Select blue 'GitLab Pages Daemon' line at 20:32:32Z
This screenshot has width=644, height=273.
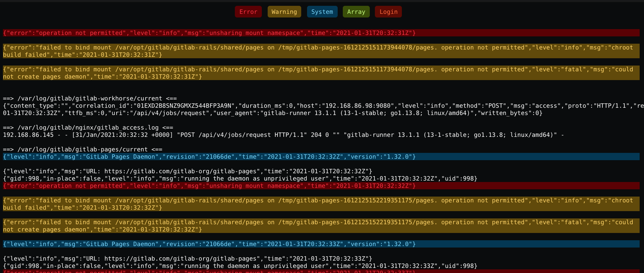click(x=321, y=157)
